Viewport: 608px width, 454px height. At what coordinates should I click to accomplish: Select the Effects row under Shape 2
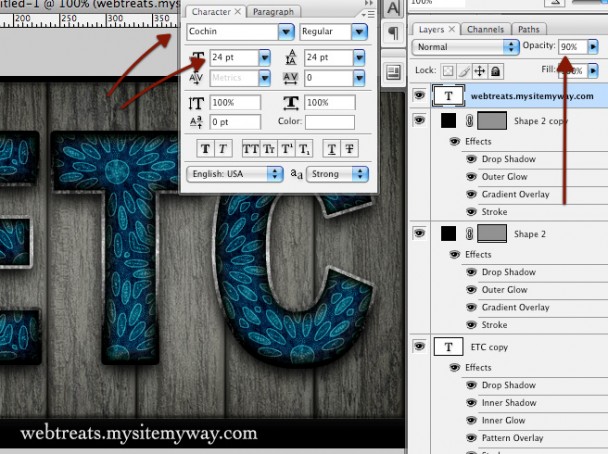[x=478, y=255]
